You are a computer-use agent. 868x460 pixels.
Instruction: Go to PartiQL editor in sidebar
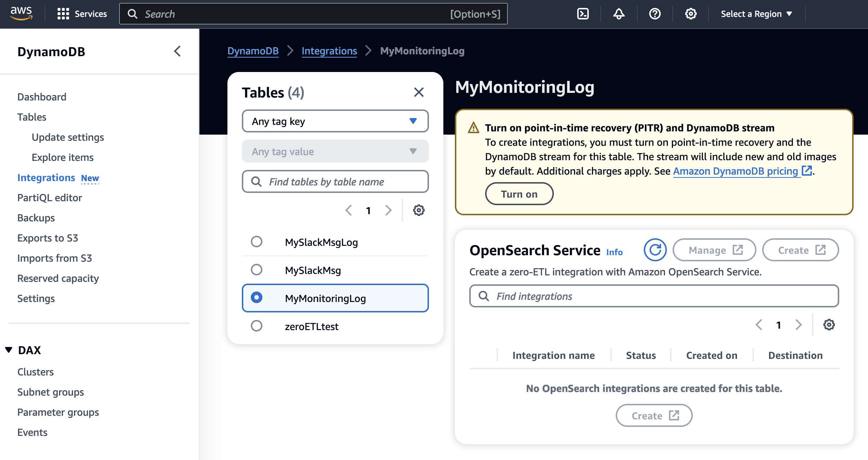pos(50,198)
